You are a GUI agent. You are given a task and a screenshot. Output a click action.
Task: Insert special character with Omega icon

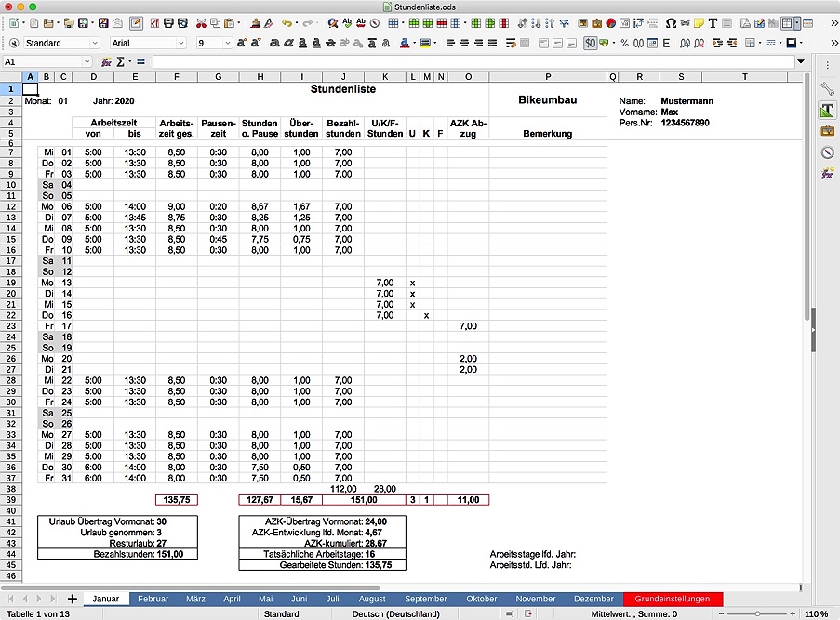pyautogui.click(x=671, y=23)
